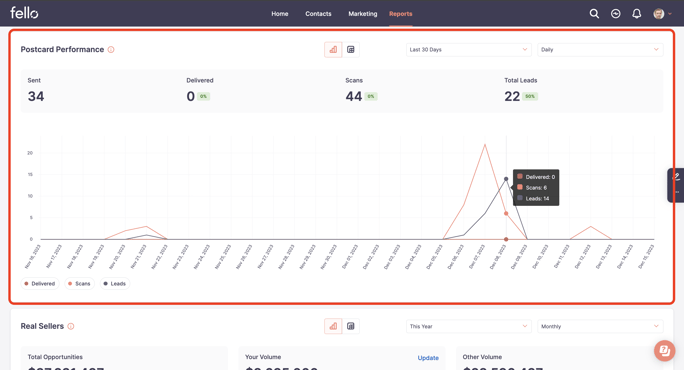Click info icon next to Postcard Performance
Viewport: 684px width, 370px height.
[111, 50]
